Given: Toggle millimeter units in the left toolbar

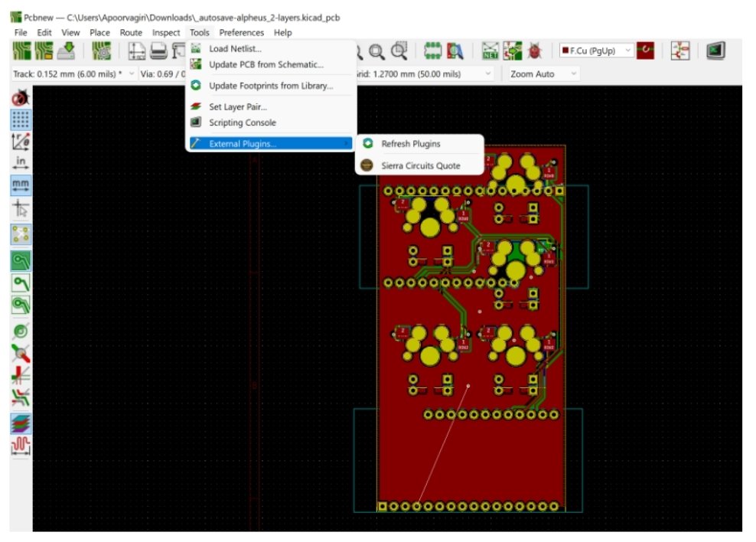Looking at the screenshot, I should click(21, 185).
